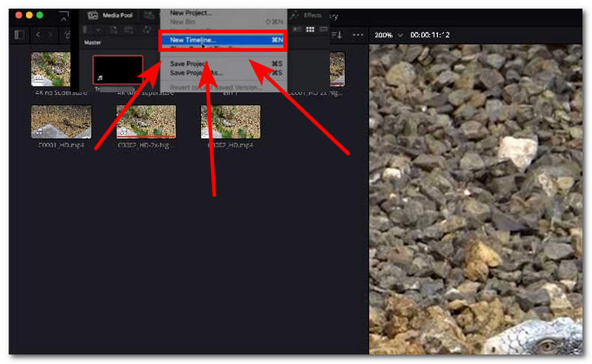Select the C0002_HD.mp4 clip thumbnail
592x364 pixels.
(x=231, y=121)
